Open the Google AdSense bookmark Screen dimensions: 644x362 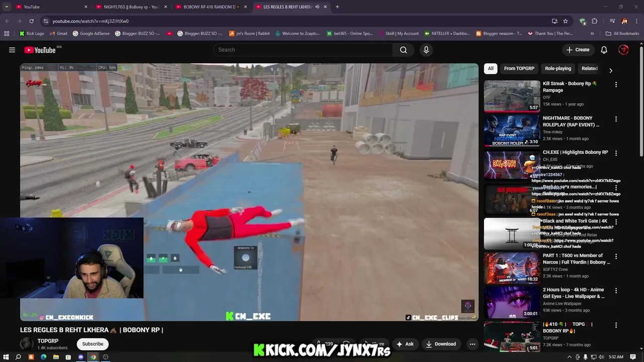click(92, 34)
